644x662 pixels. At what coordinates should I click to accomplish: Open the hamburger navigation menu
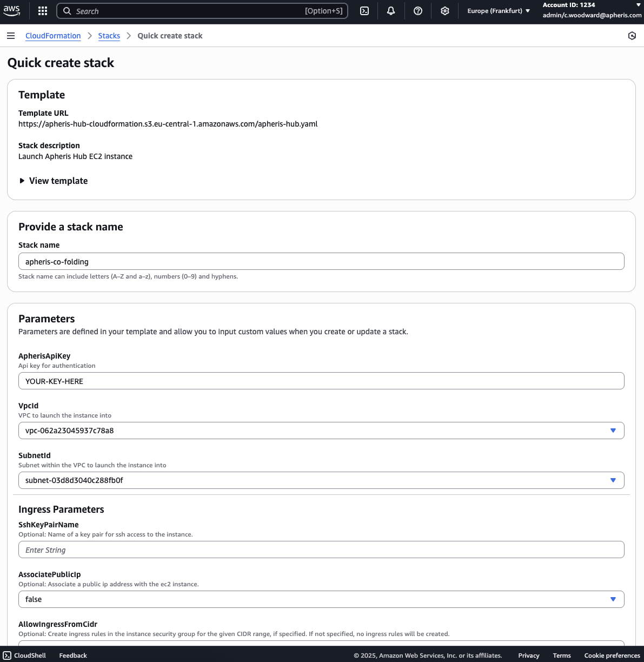click(11, 36)
